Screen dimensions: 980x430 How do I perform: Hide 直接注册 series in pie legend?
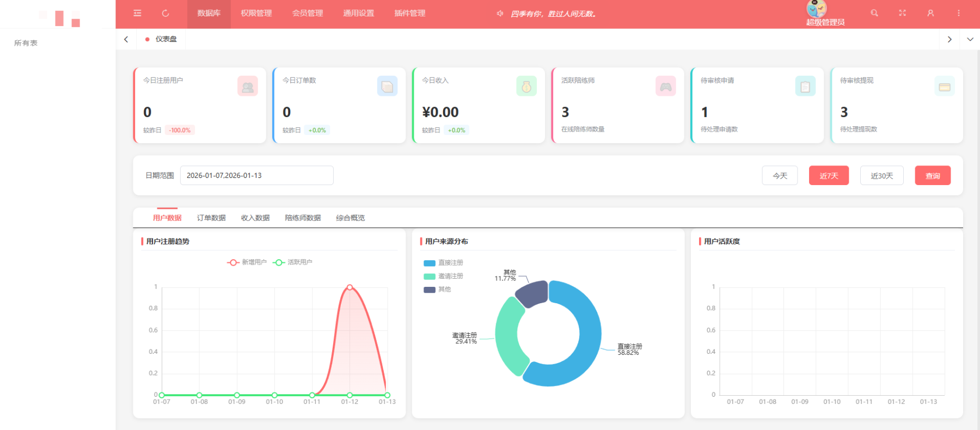(443, 263)
